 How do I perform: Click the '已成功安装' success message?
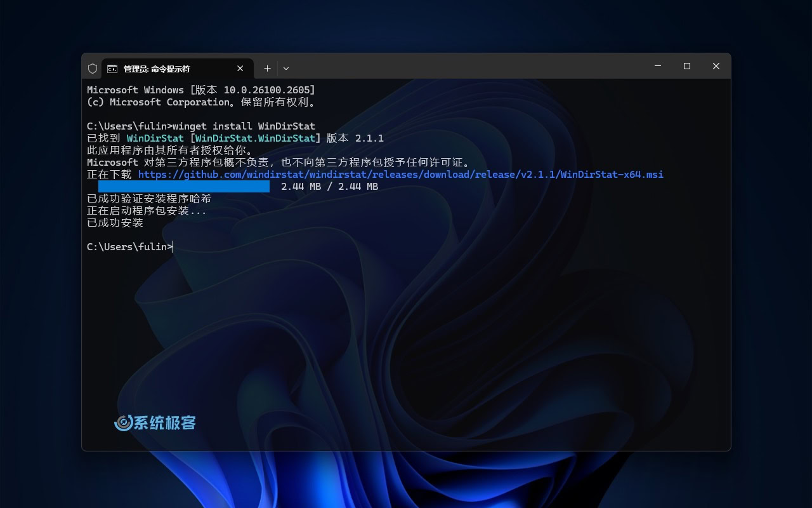coord(115,223)
